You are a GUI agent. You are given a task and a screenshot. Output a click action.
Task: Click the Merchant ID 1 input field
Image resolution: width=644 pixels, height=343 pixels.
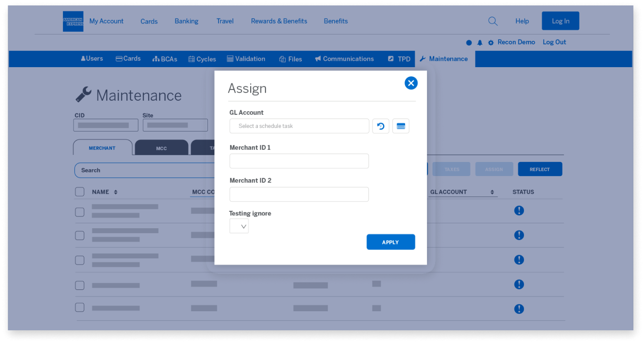click(299, 161)
